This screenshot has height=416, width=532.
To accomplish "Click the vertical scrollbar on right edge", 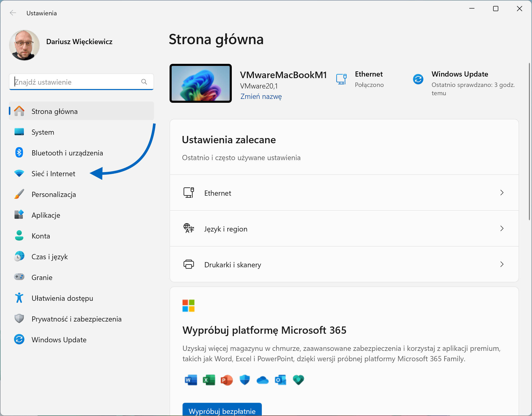I will coord(529,141).
